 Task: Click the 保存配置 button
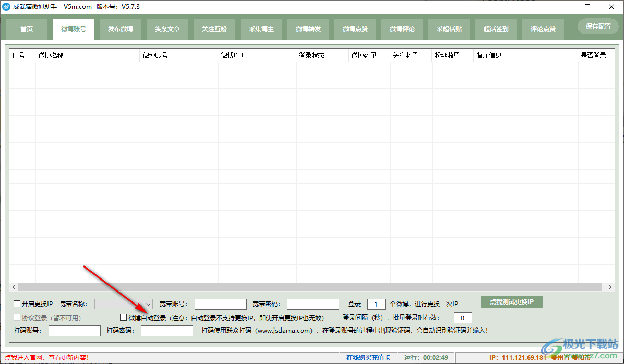click(598, 26)
